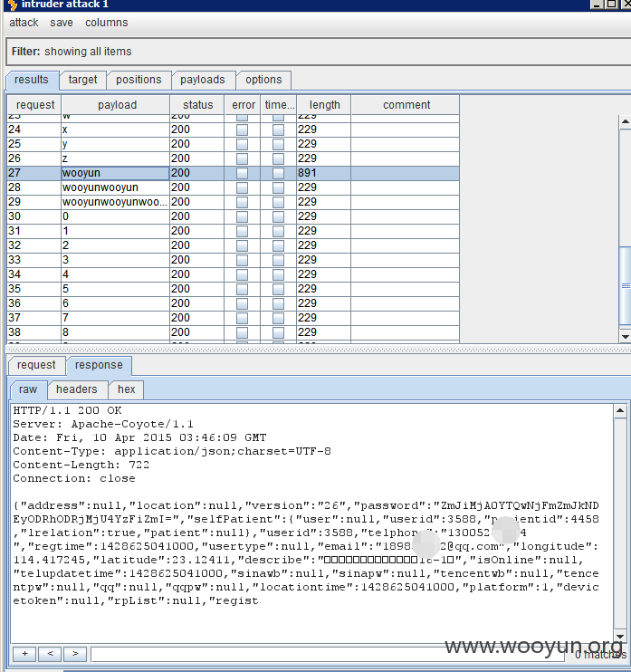Image resolution: width=631 pixels, height=672 pixels.
Task: Sort by the error column header
Action: 243,105
